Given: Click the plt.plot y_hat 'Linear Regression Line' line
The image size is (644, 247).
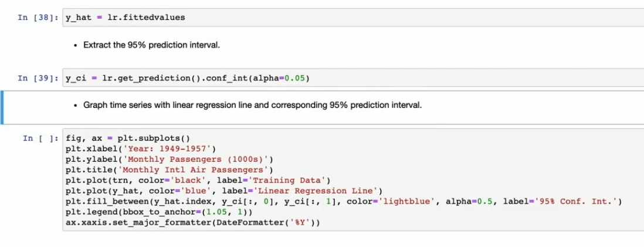Looking at the screenshot, I should tap(223, 190).
